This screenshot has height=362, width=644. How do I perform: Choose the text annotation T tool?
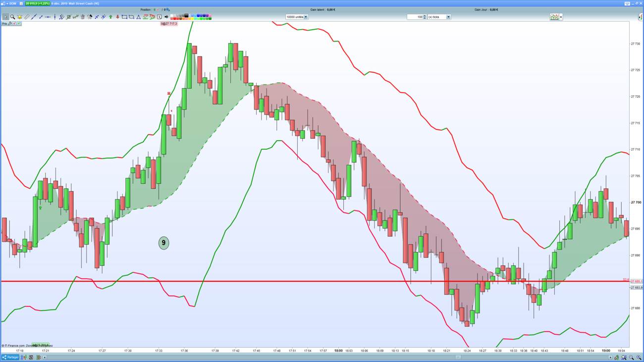click(x=159, y=17)
